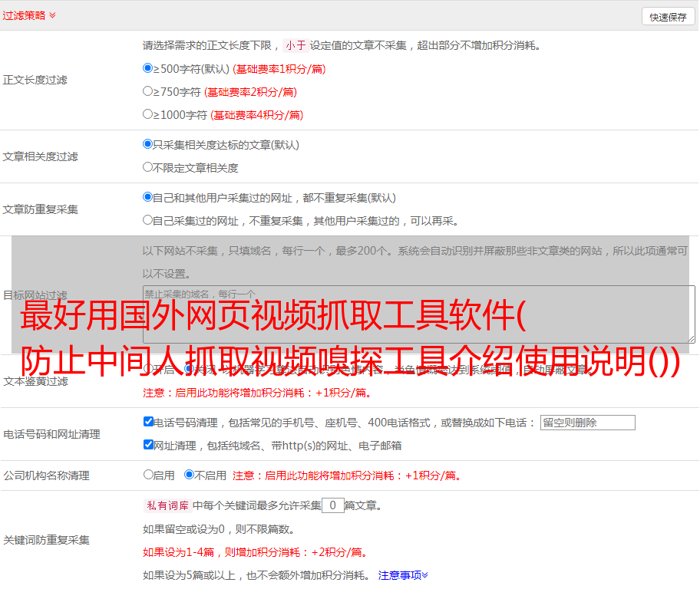Collapse the 过滤策略 section header

[29, 15]
